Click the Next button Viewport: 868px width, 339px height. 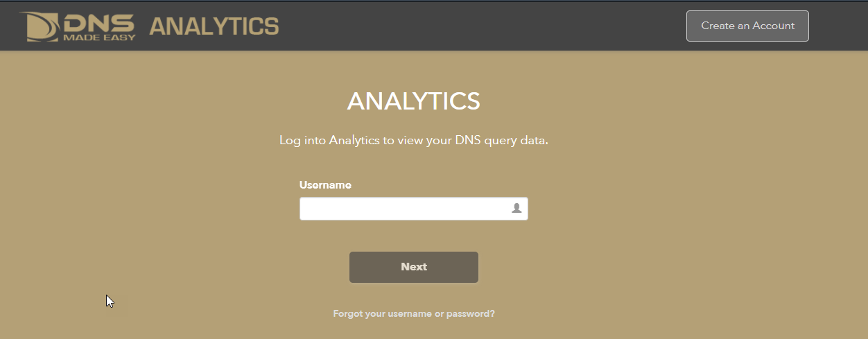pos(414,267)
